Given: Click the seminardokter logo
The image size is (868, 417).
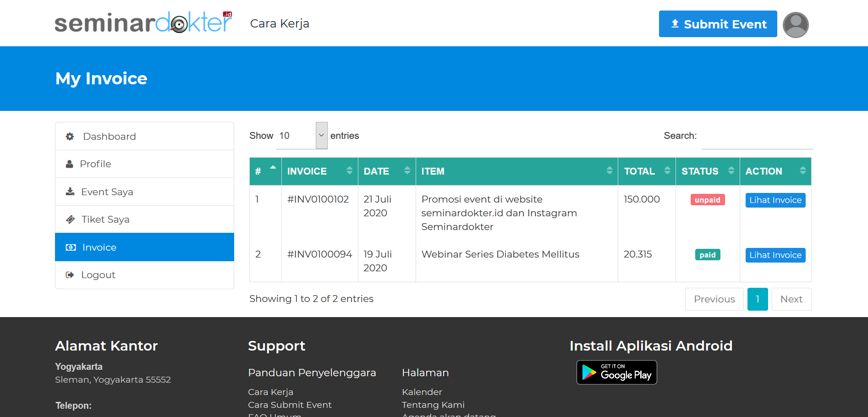Looking at the screenshot, I should (143, 23).
